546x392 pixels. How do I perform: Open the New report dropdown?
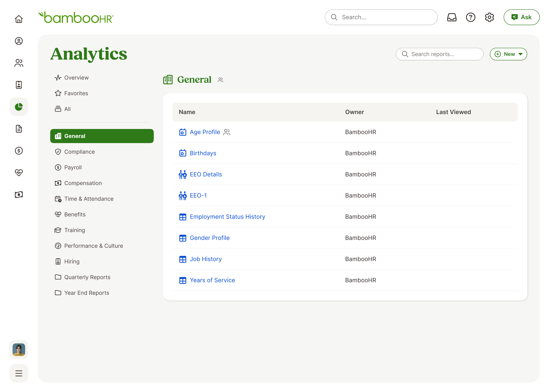509,54
